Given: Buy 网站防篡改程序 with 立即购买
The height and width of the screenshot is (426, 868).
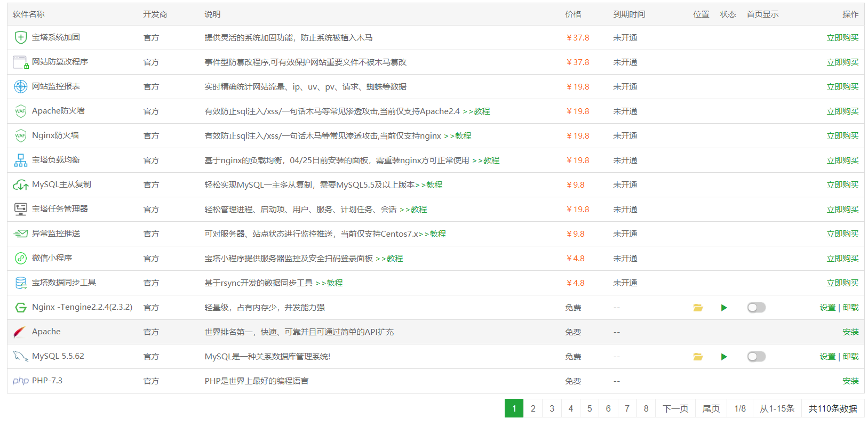Looking at the screenshot, I should click(843, 62).
